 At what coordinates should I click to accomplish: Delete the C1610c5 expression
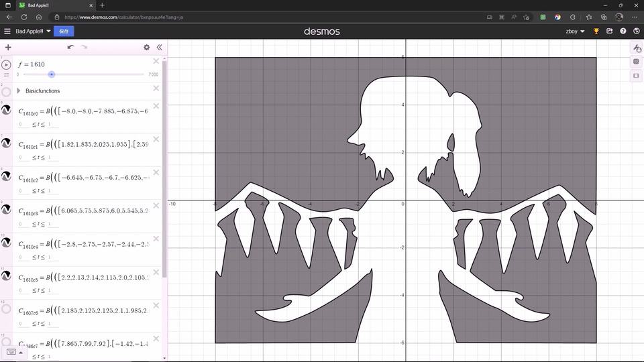[x=156, y=272]
